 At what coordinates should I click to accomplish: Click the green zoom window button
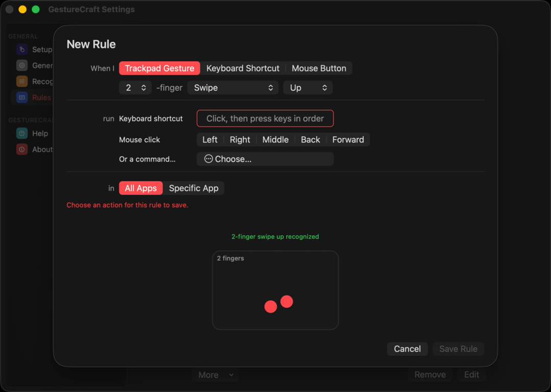[x=36, y=10]
